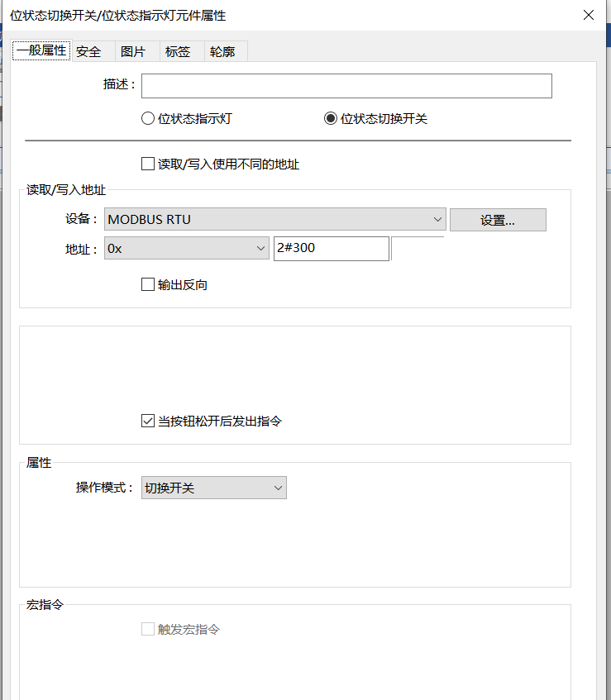The height and width of the screenshot is (700, 611).
Task: Open the 标签 tab
Action: (x=178, y=52)
